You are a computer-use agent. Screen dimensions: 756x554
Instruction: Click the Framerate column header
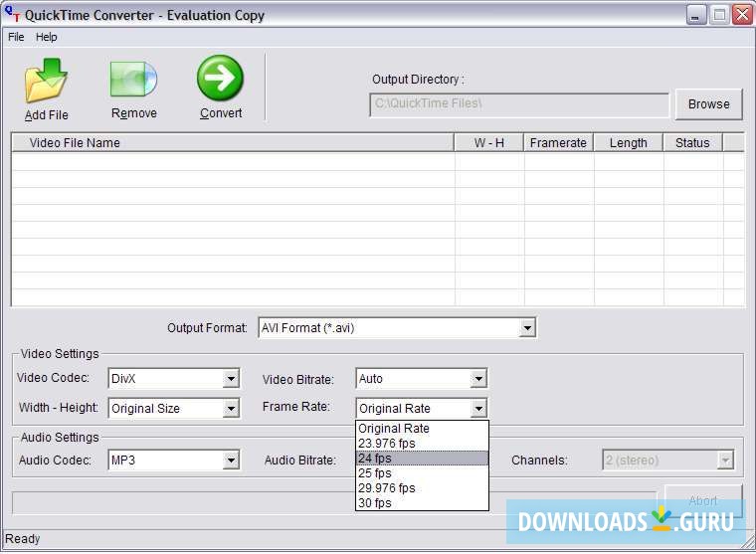[x=558, y=143]
